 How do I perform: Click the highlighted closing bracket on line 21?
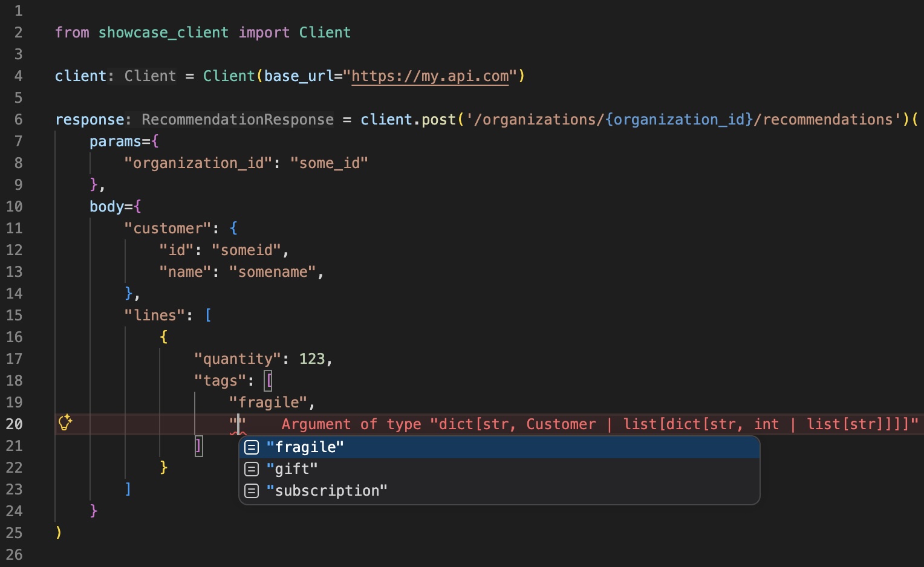pyautogui.click(x=198, y=446)
